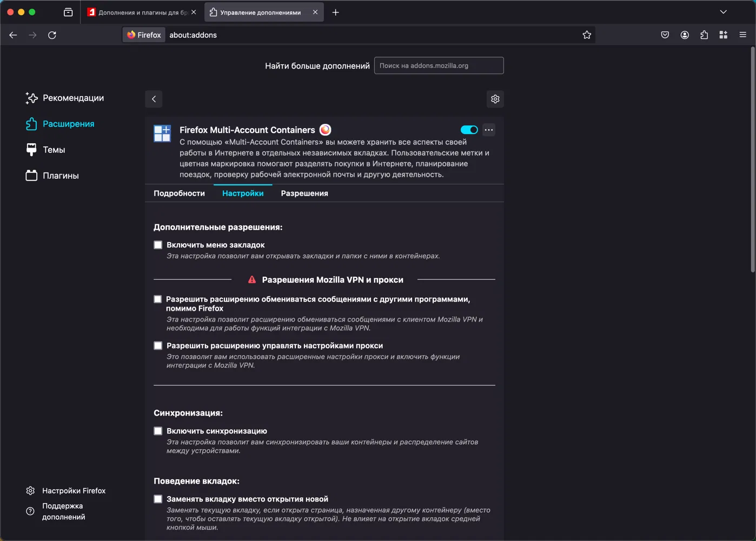Switch to the Настройки tab
This screenshot has height=541, width=756.
(x=243, y=193)
